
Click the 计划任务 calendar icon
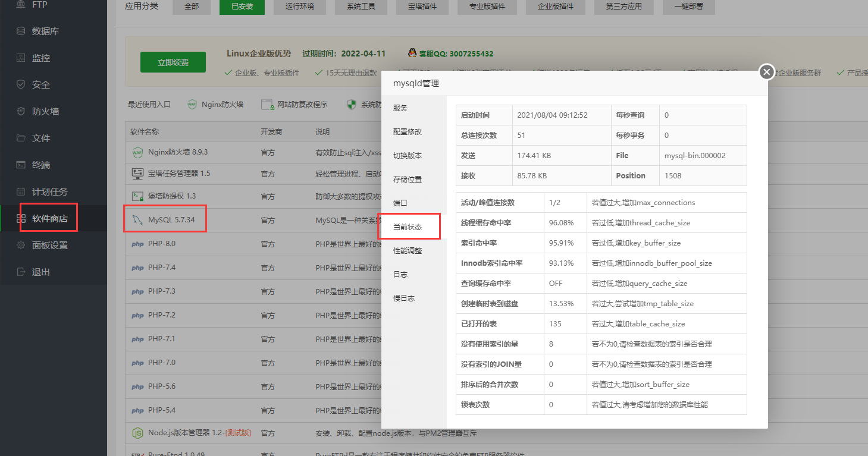click(x=21, y=191)
